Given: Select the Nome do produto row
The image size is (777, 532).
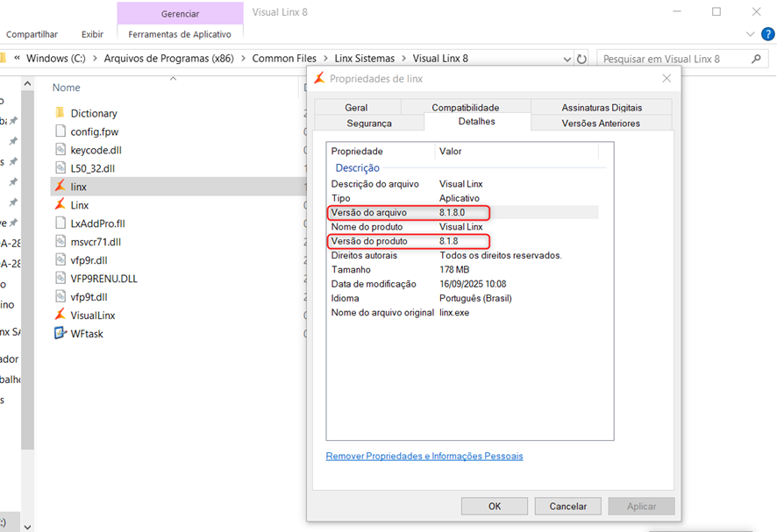Looking at the screenshot, I should click(x=463, y=227).
